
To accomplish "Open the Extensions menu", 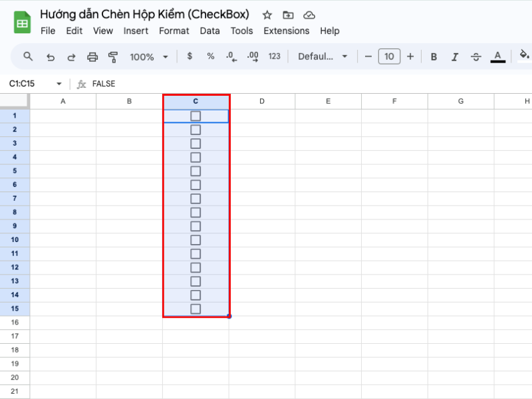I will click(286, 31).
